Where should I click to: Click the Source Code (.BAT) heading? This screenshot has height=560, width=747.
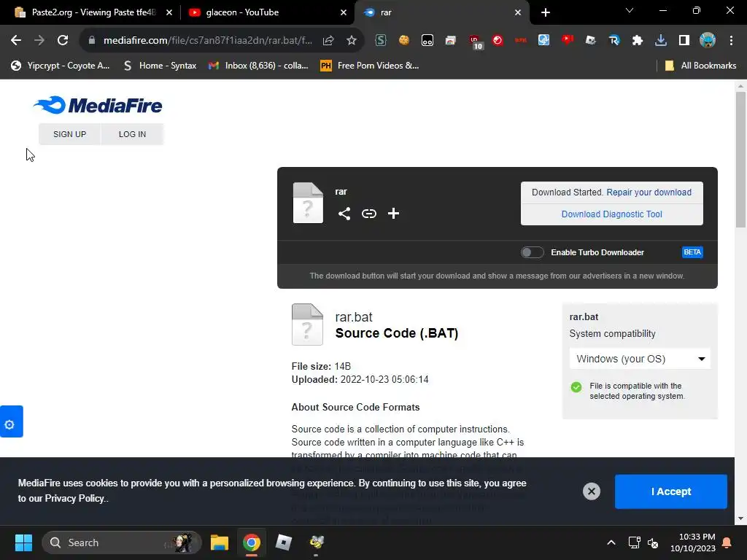pos(397,333)
